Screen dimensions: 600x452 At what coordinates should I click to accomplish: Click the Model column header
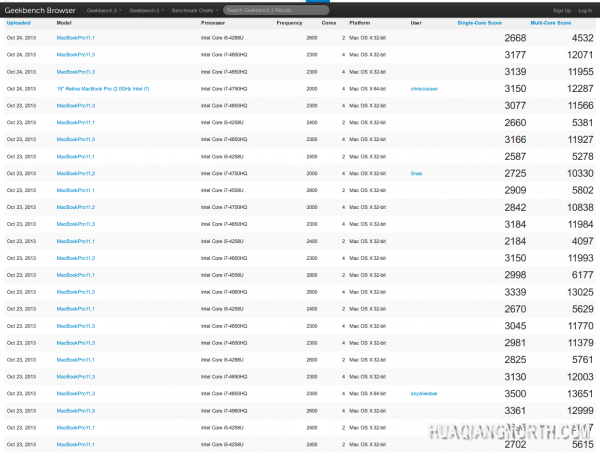[x=64, y=23]
